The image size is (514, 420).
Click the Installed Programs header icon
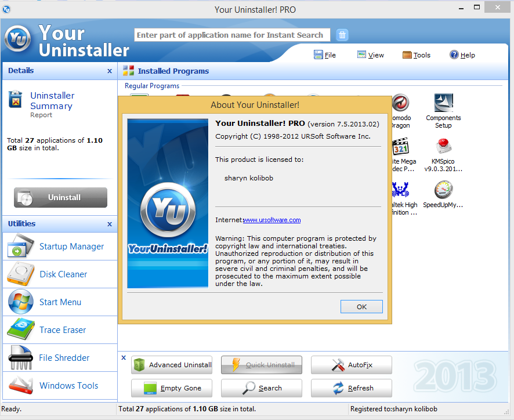pos(129,71)
